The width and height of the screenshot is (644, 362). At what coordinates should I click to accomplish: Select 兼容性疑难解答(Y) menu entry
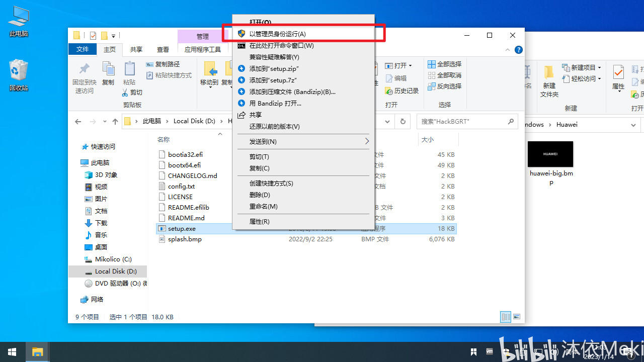pos(303,57)
